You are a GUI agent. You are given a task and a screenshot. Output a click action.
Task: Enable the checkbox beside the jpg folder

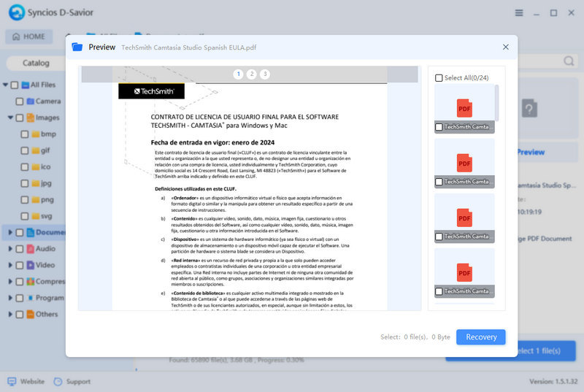click(x=24, y=183)
